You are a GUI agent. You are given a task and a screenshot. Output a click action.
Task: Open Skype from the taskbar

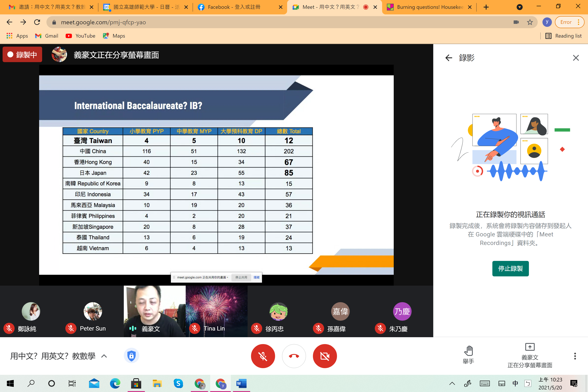[178, 383]
